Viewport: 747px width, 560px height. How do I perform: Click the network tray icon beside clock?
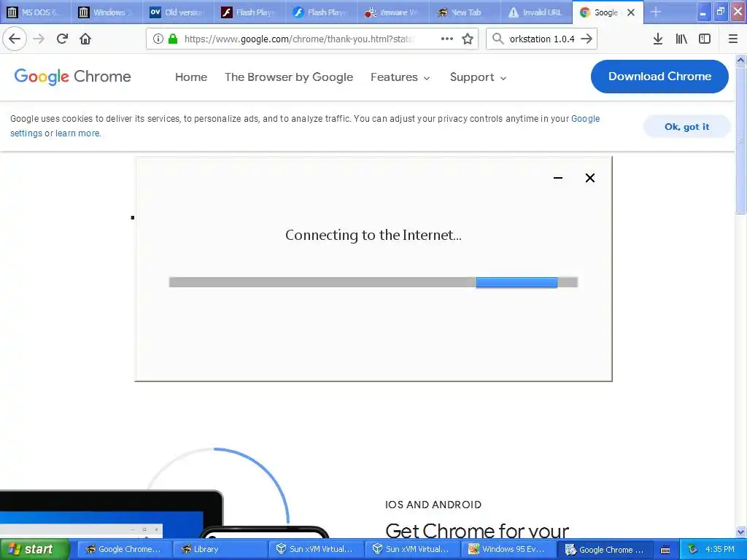pyautogui.click(x=692, y=550)
